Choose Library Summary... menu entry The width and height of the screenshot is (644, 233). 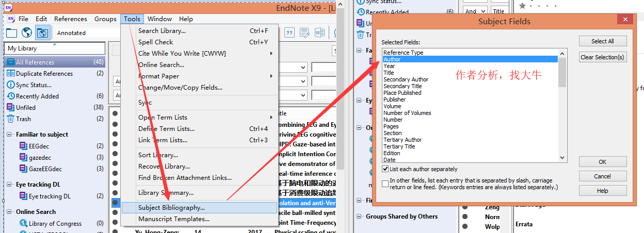click(200, 193)
